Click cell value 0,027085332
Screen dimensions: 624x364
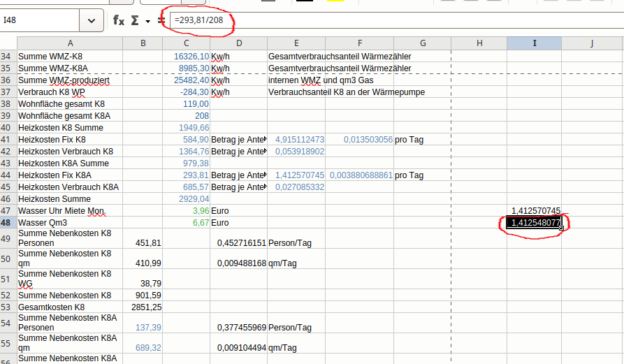click(x=296, y=187)
